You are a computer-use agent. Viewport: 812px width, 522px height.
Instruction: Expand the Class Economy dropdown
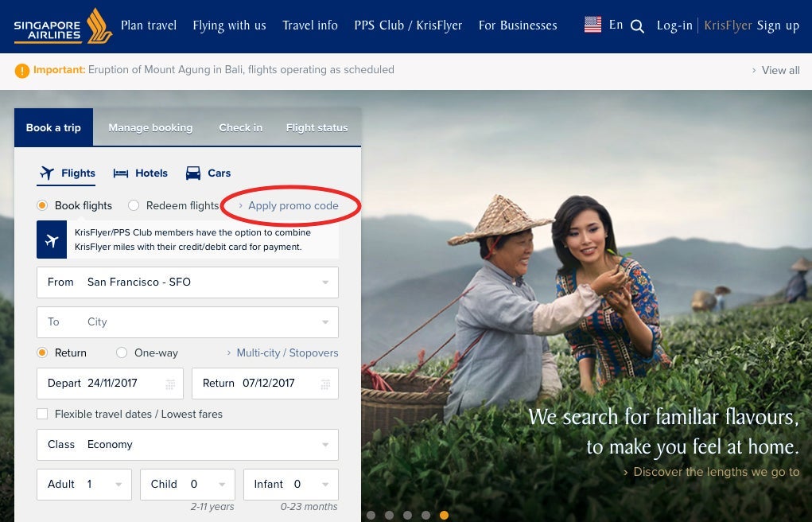[325, 445]
